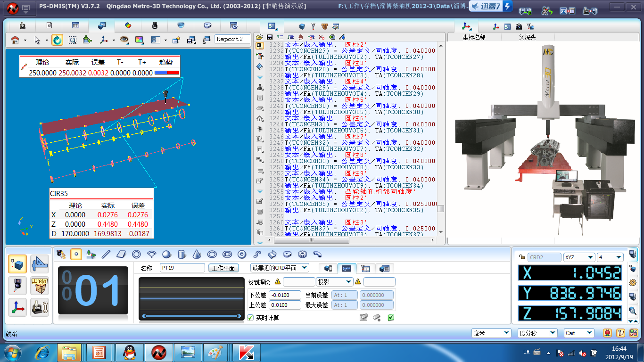Click the save icon in program editor

[270, 37]
